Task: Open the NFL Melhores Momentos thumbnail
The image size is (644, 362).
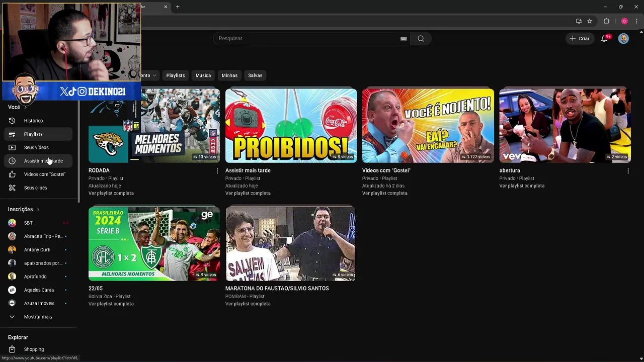Action: pyautogui.click(x=154, y=126)
